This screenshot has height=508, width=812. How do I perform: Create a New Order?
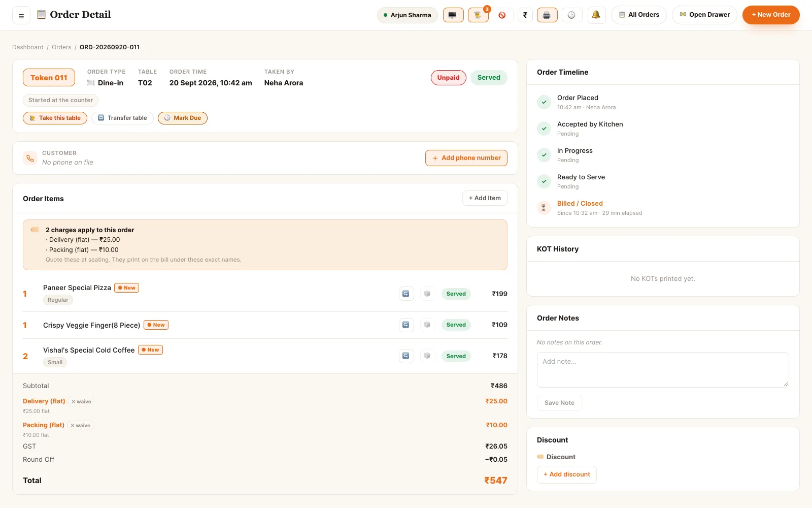(x=771, y=15)
